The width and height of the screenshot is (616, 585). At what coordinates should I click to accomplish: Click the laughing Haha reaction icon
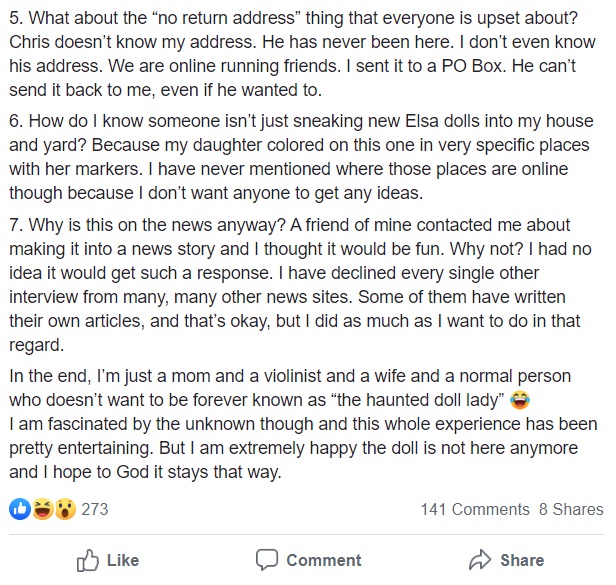[x=43, y=509]
